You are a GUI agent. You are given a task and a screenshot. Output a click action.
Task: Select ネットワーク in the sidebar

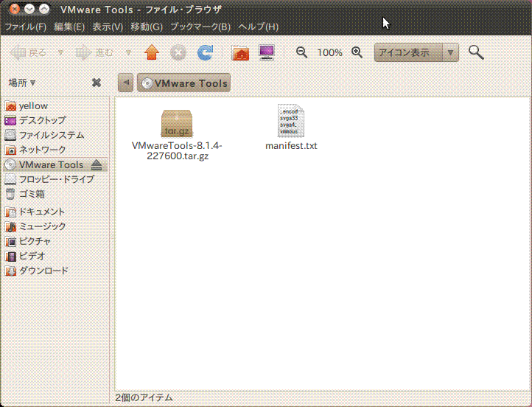[x=56, y=150]
